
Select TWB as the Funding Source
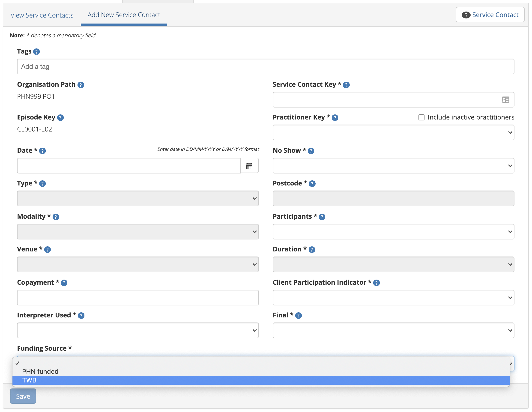pyautogui.click(x=29, y=380)
